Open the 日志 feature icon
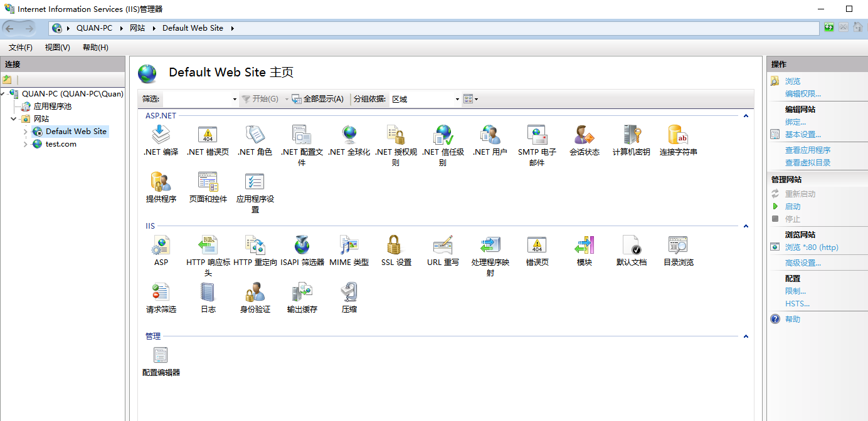 pos(208,293)
